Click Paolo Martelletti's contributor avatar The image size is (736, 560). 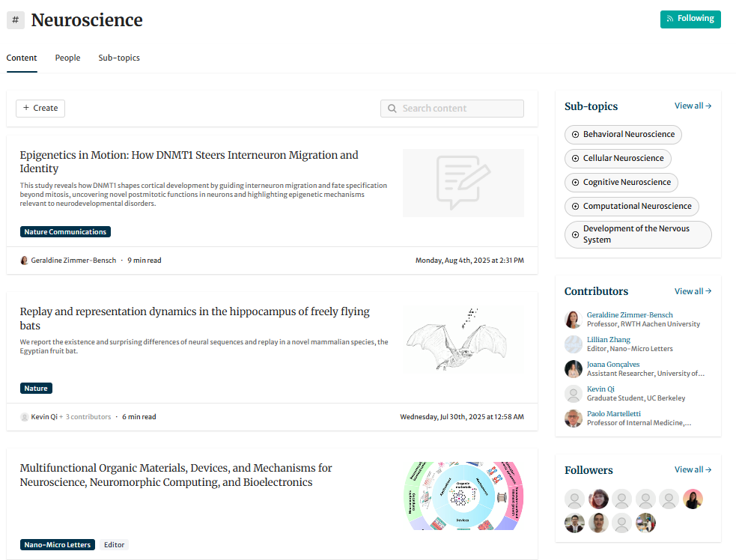coord(574,419)
